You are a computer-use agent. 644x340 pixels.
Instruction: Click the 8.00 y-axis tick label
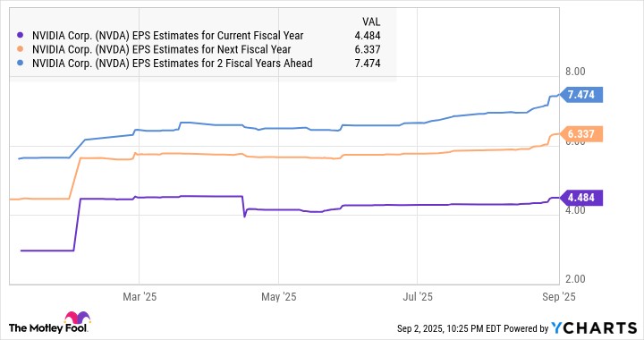[x=575, y=72]
